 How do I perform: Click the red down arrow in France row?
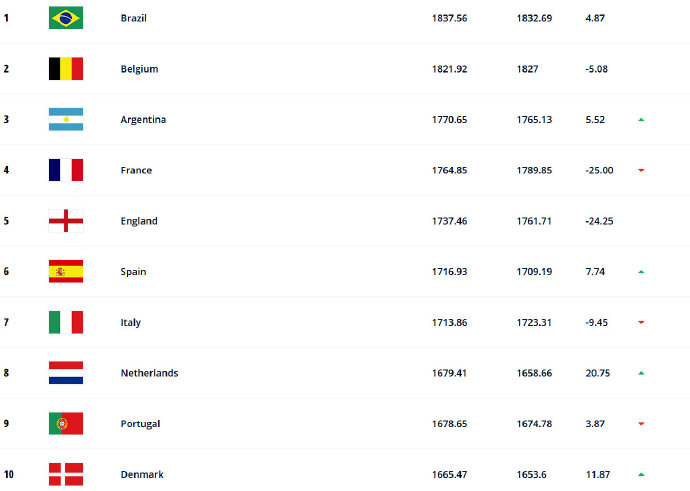click(641, 171)
